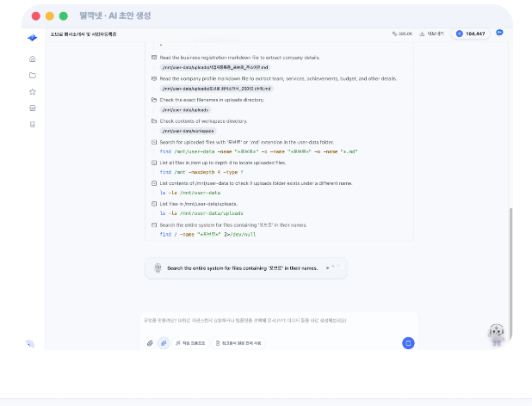Click the company profile .md file path chip
The width and height of the screenshot is (532, 406).
click(x=216, y=89)
